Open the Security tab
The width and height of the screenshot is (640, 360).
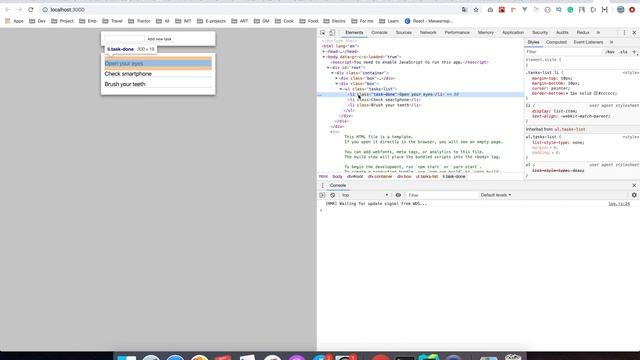[540, 33]
